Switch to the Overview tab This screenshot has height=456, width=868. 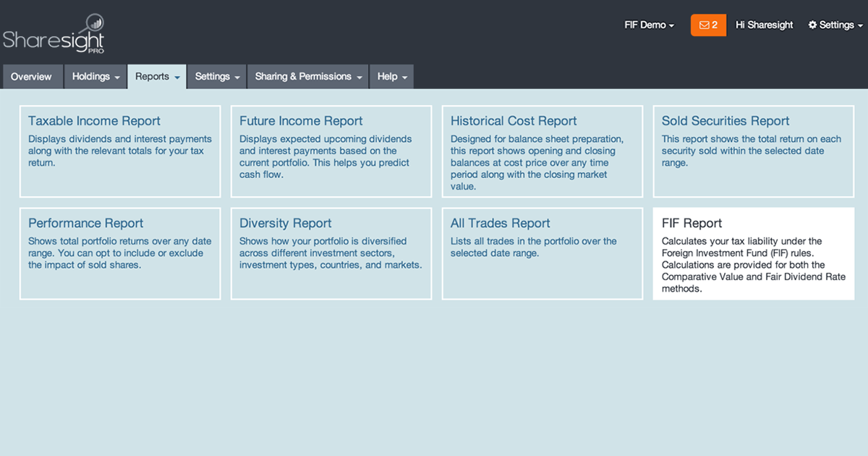click(31, 76)
